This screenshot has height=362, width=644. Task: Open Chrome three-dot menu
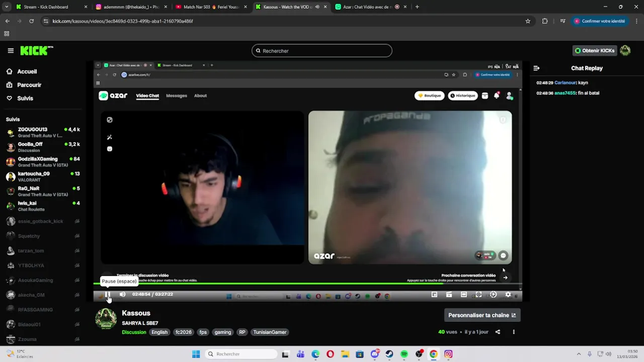tap(636, 21)
